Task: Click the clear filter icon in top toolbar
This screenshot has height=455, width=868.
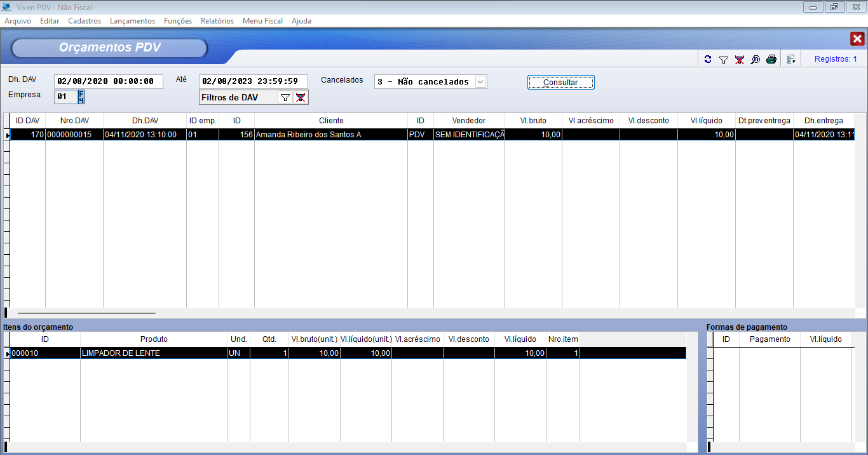Action: (x=739, y=60)
